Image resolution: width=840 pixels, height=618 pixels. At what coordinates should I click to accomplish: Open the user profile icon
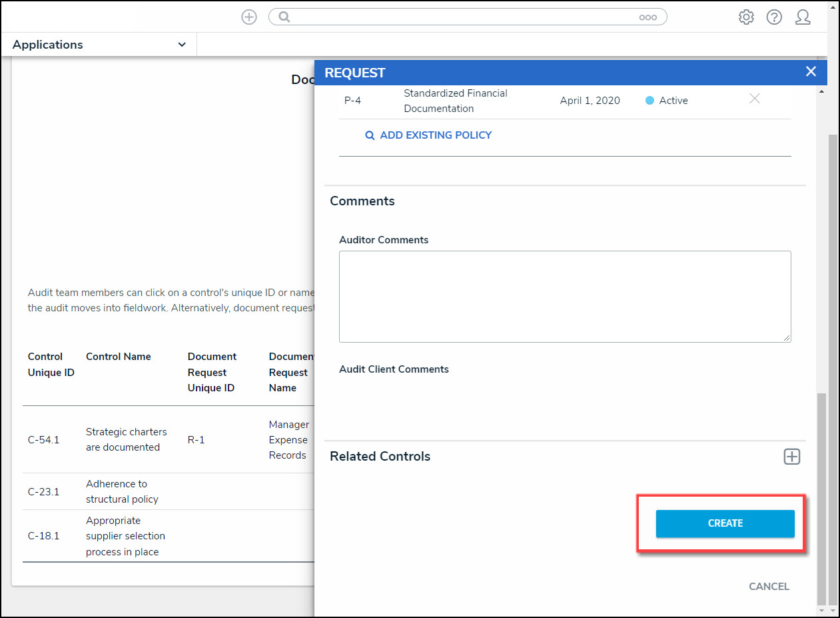tap(803, 17)
